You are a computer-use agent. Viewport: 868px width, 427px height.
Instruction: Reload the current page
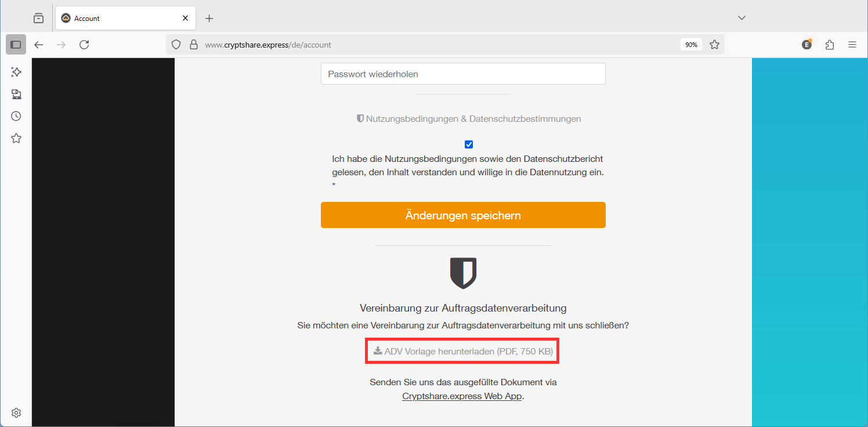click(x=84, y=45)
